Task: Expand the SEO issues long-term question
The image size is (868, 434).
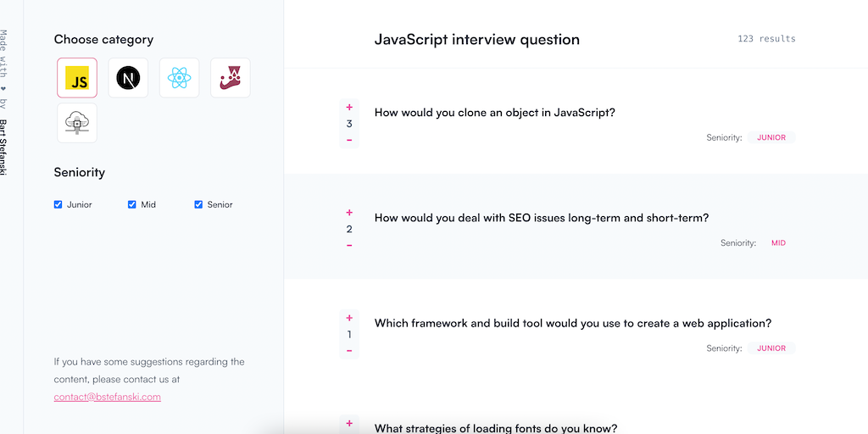Action: pyautogui.click(x=541, y=218)
